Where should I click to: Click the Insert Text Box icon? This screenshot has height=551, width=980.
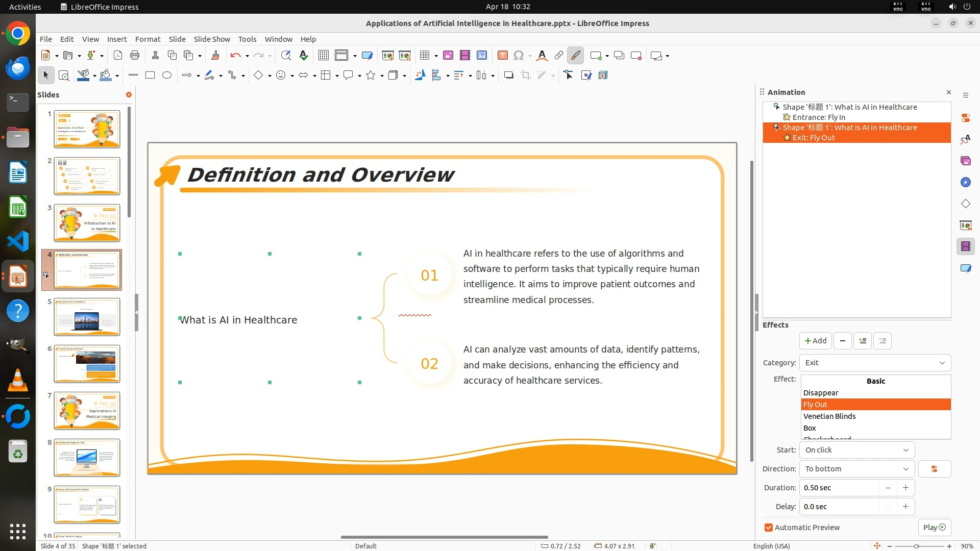click(502, 56)
